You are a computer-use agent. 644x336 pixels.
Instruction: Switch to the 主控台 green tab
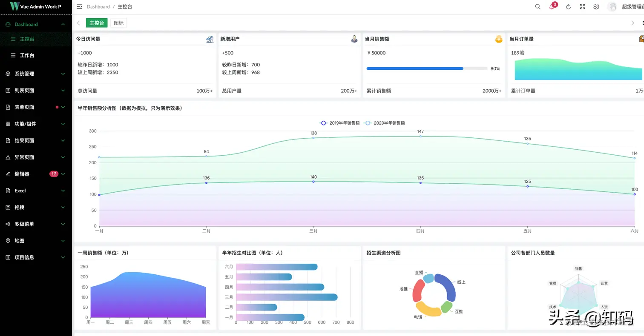tap(97, 23)
